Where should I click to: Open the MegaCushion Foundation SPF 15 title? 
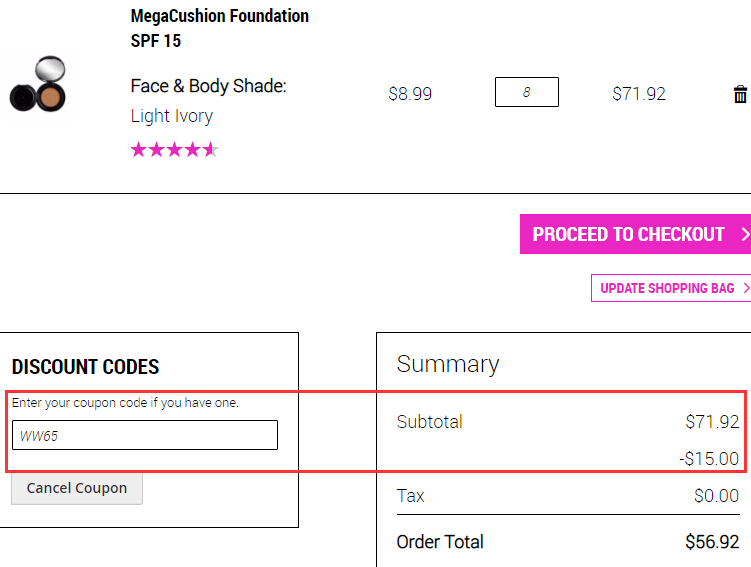pyautogui.click(x=219, y=28)
